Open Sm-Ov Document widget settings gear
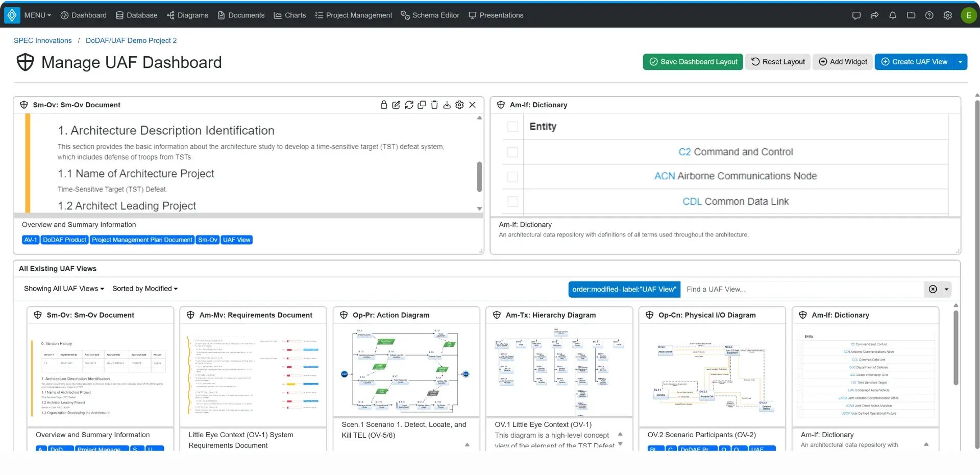 [459, 105]
